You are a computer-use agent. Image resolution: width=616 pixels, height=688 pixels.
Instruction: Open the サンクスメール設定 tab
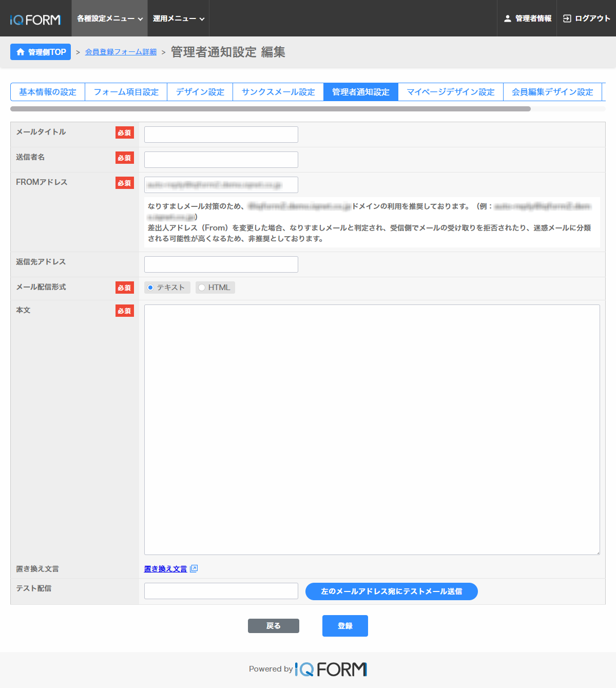click(278, 92)
